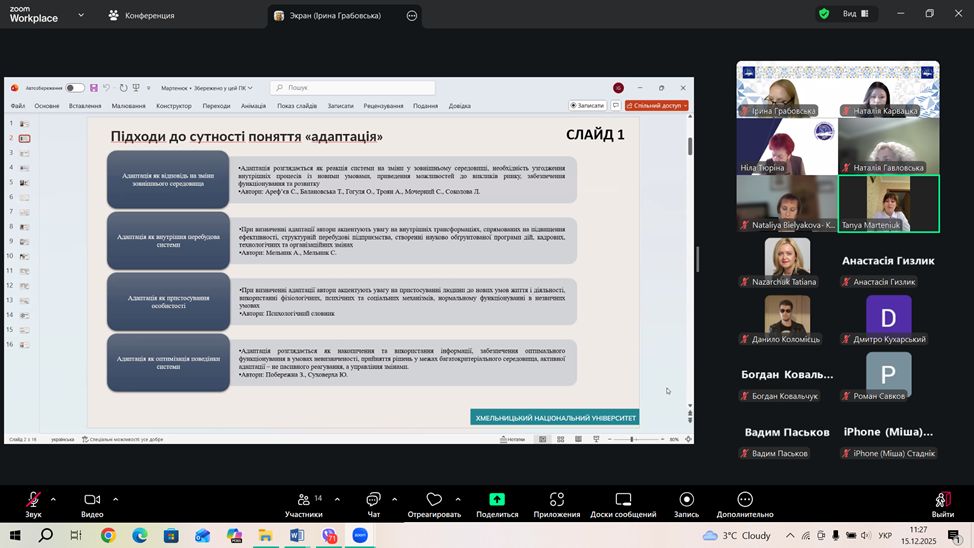This screenshot has height=548, width=974.
Task: Expand video options arrow next to Видео
Action: pyautogui.click(x=115, y=499)
